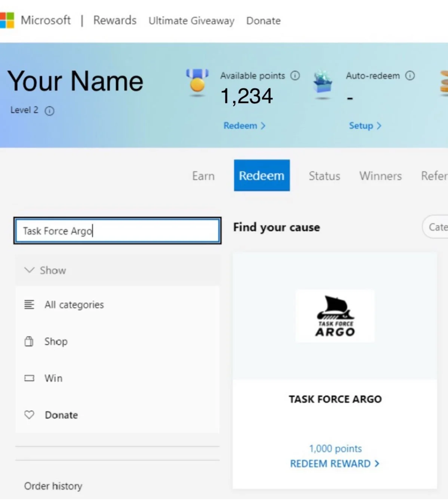Click the TASK FORCE ARGO card title

tap(335, 399)
